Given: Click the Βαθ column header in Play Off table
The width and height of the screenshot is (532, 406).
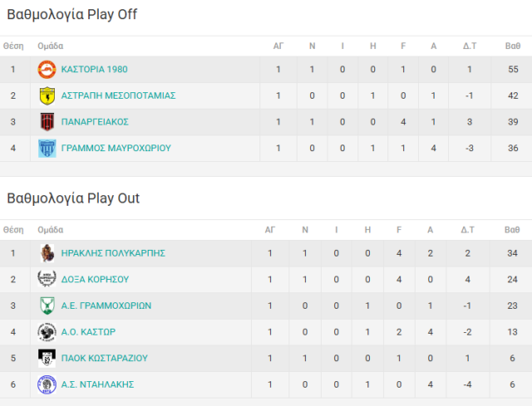Looking at the screenshot, I should [512, 46].
